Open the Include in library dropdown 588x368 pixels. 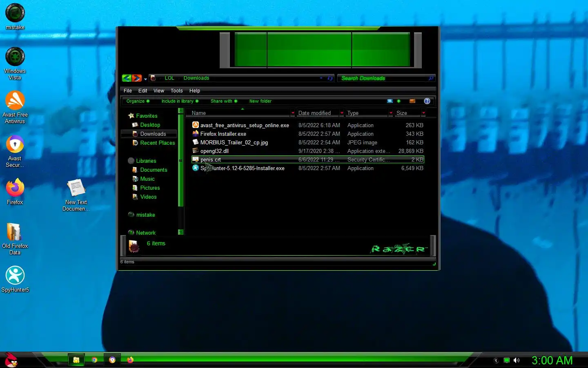[180, 101]
